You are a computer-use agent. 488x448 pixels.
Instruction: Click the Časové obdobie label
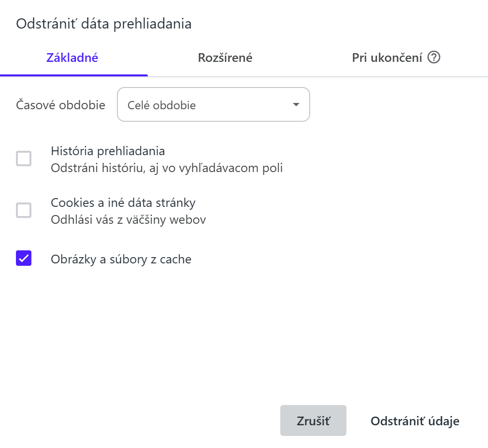(60, 105)
